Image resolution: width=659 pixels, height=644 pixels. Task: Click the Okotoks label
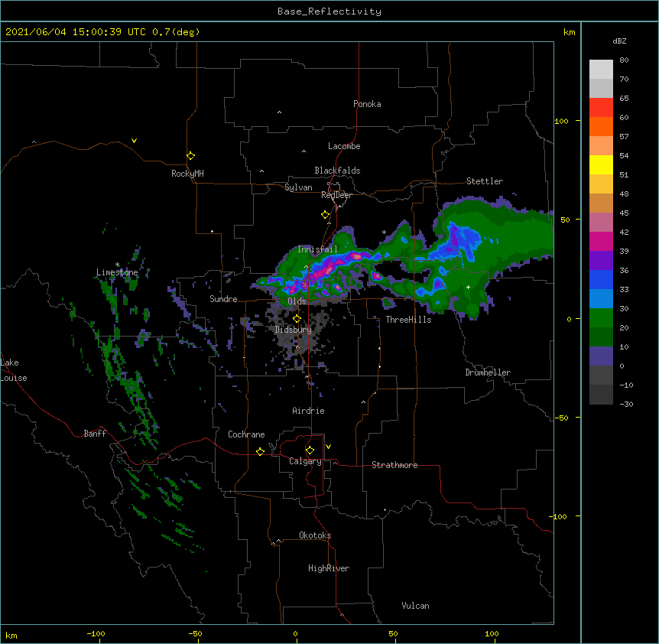point(315,535)
